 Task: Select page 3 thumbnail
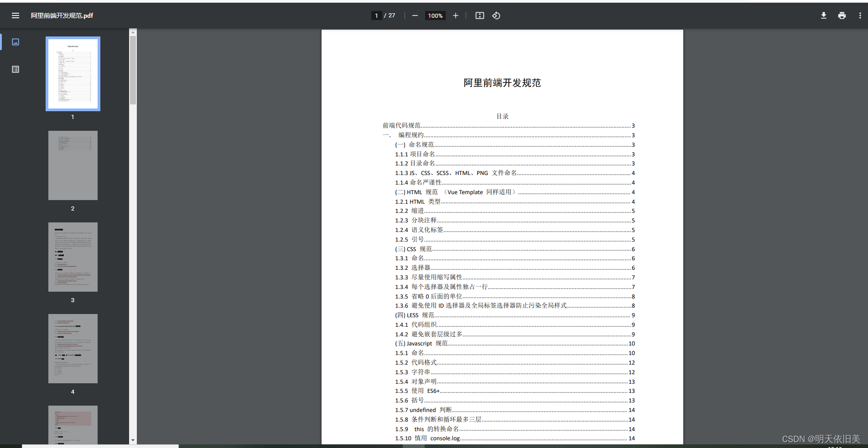click(x=73, y=257)
